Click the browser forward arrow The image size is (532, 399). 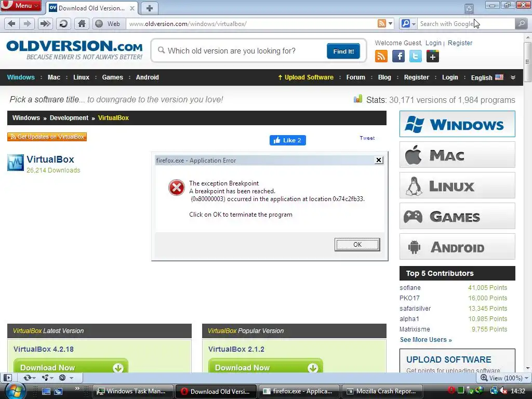[x=27, y=23]
